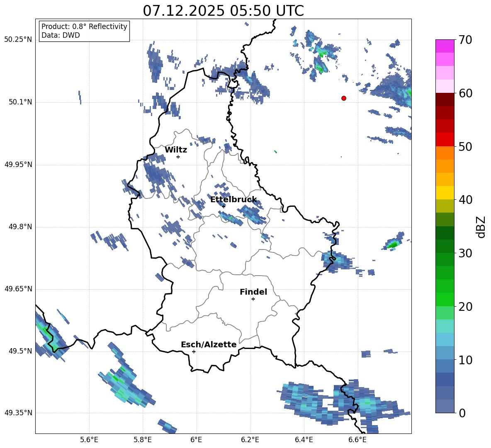Viewport: 491px width, 448px height.
Task: Click the 50.1°N latitude label
Action: (x=20, y=102)
